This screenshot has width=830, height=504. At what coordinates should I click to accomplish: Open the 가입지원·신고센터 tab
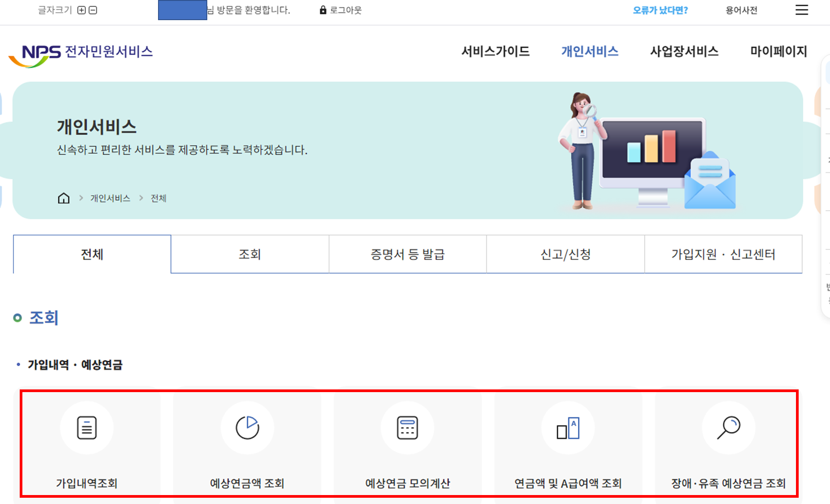tap(723, 254)
